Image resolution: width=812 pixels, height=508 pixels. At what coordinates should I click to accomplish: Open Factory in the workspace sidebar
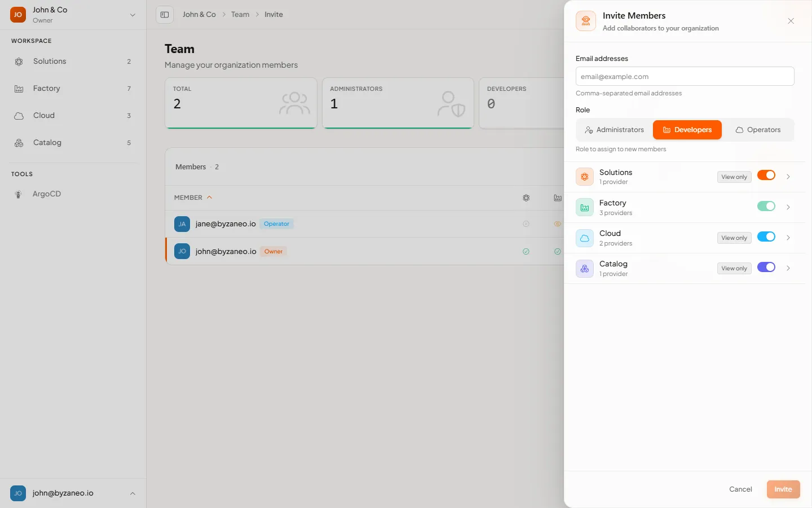[73, 89]
